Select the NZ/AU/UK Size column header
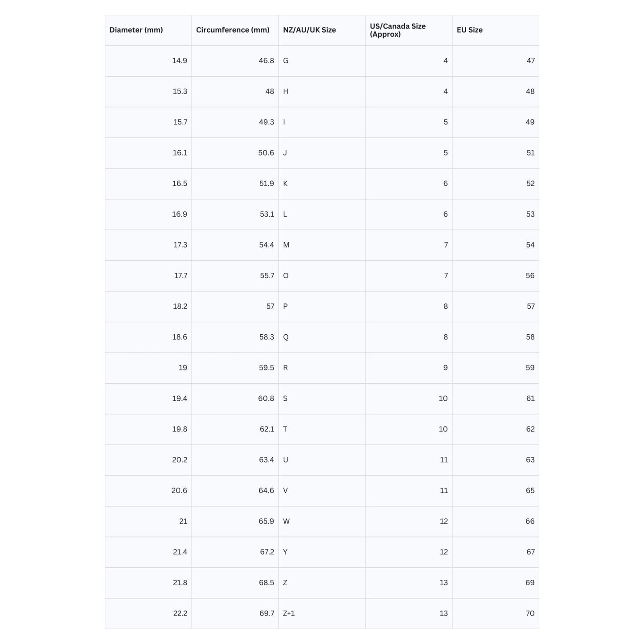The image size is (644, 644). pyautogui.click(x=309, y=30)
